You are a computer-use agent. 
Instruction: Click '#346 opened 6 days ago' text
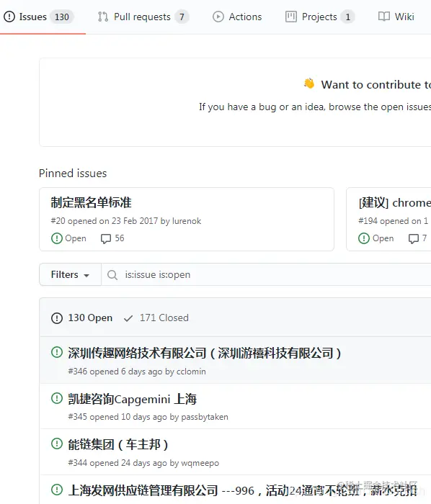tap(115, 372)
